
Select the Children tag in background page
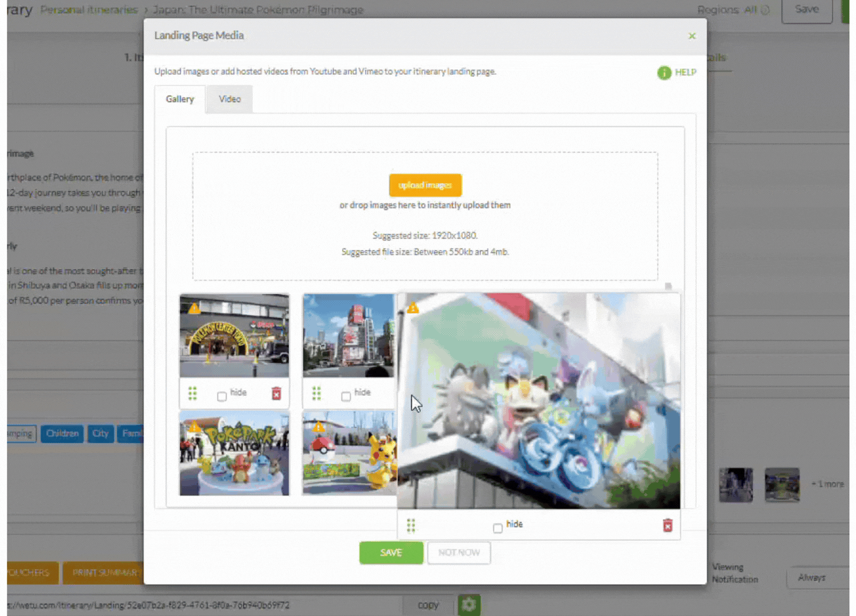click(x=62, y=433)
